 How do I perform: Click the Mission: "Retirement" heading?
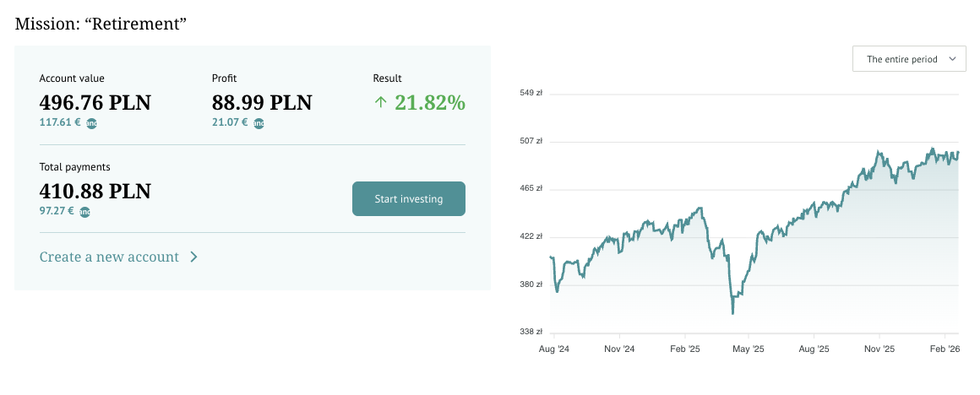[101, 23]
